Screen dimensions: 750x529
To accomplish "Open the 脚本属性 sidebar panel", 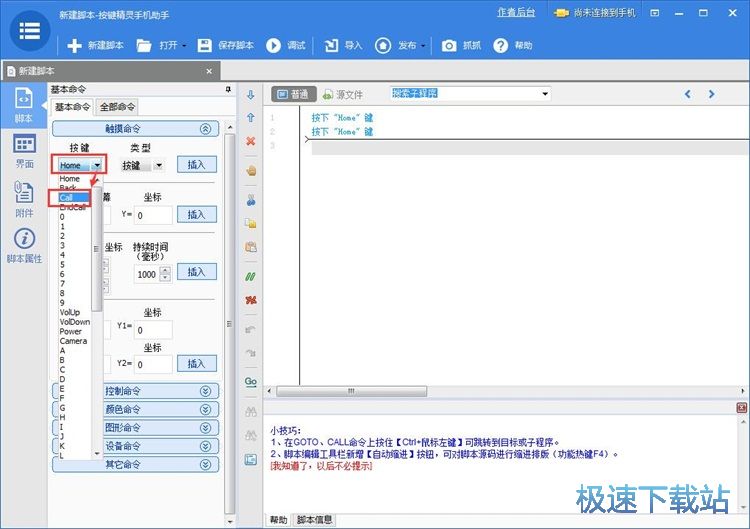I will click(x=24, y=246).
